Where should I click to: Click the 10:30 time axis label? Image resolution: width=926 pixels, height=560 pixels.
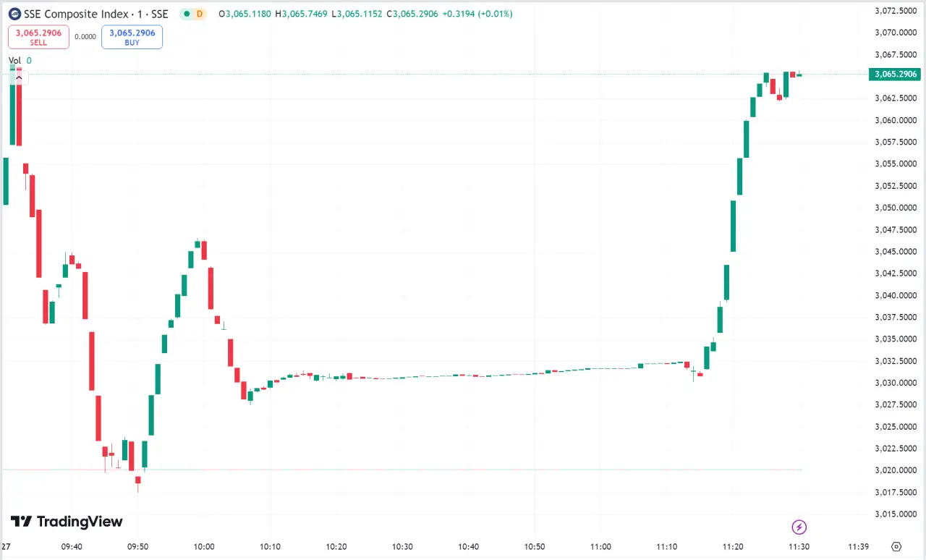[x=402, y=546]
